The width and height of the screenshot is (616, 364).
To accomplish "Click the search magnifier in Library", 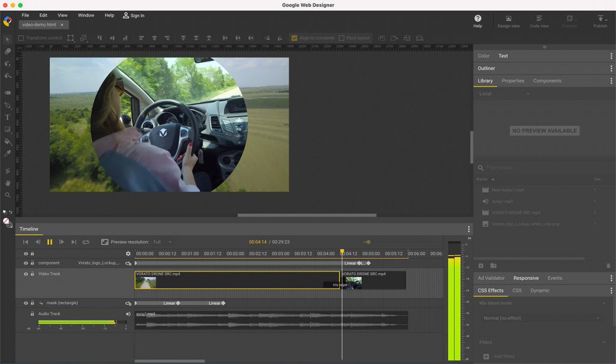I will click(x=481, y=168).
